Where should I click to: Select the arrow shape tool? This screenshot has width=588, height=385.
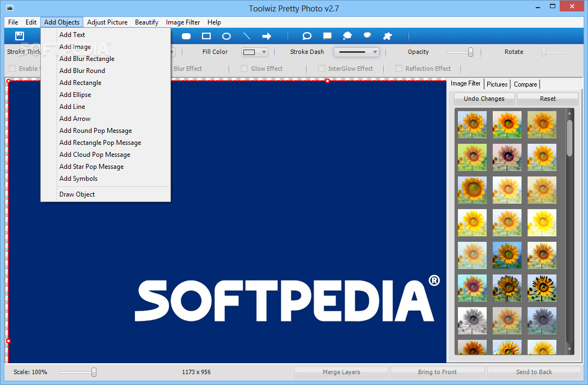pyautogui.click(x=267, y=36)
